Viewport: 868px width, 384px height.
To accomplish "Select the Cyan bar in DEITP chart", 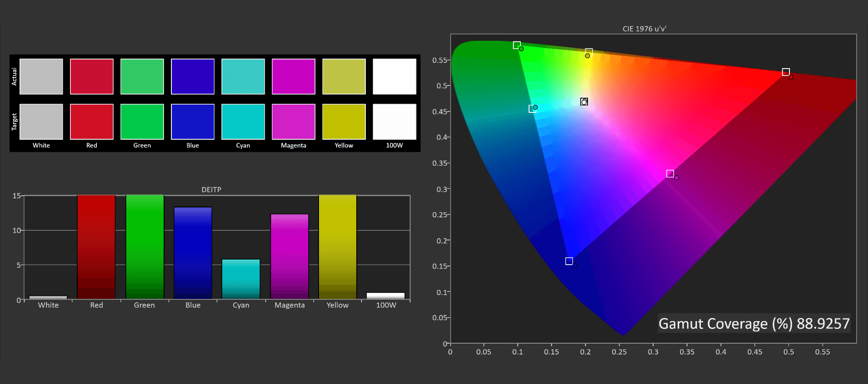I will (241, 279).
